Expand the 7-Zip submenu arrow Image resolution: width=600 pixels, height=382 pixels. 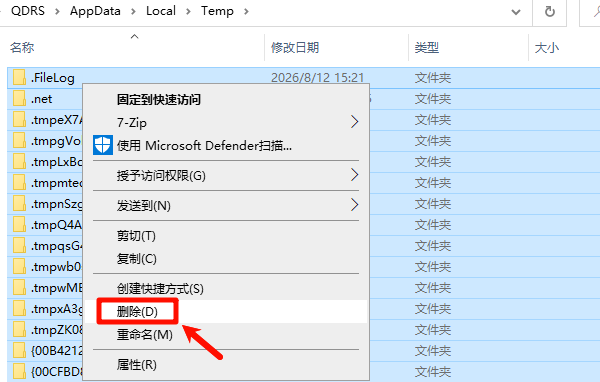pyautogui.click(x=355, y=122)
